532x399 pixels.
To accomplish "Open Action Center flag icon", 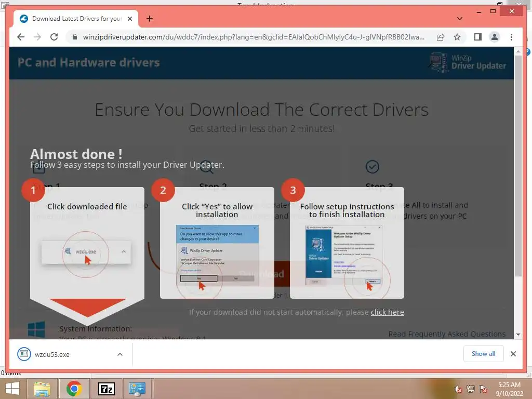I will (483, 389).
